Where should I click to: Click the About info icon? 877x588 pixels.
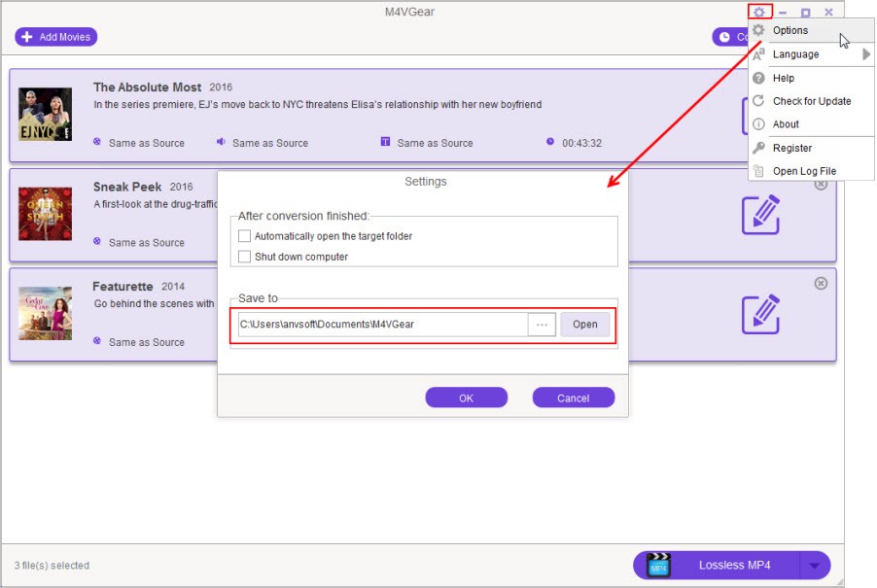(758, 124)
